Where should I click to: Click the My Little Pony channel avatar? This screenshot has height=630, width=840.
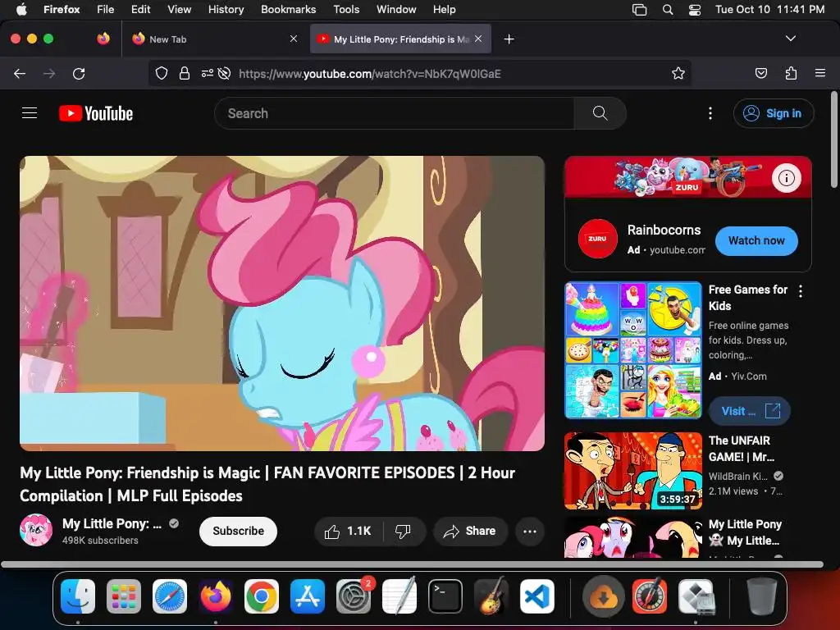(36, 531)
